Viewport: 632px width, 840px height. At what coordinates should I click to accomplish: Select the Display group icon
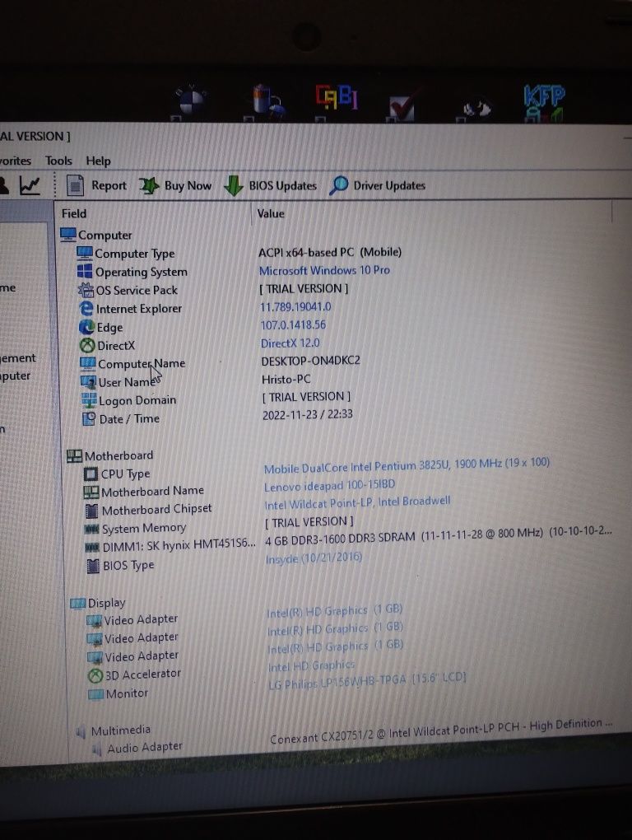tap(77, 603)
